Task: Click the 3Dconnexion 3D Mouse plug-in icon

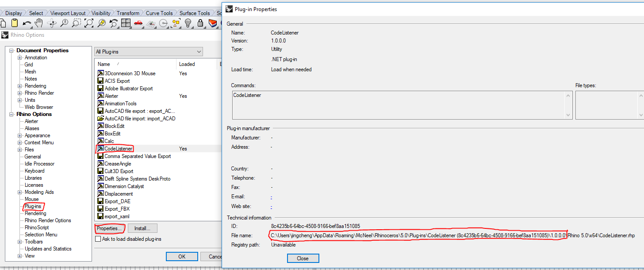Action: pos(100,73)
